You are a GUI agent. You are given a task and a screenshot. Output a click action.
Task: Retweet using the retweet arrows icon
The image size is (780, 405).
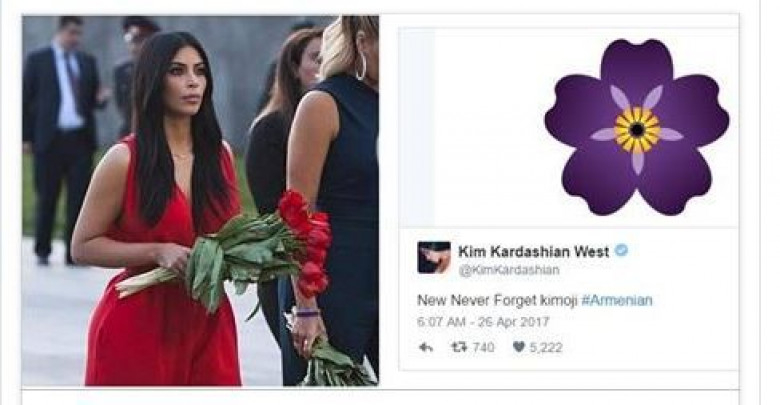coord(459,347)
